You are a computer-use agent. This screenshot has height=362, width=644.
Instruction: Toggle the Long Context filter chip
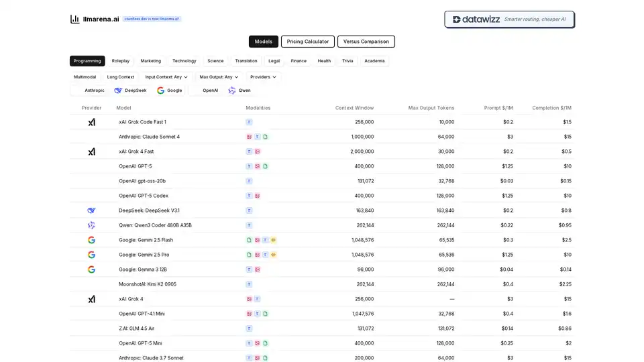[x=121, y=77]
